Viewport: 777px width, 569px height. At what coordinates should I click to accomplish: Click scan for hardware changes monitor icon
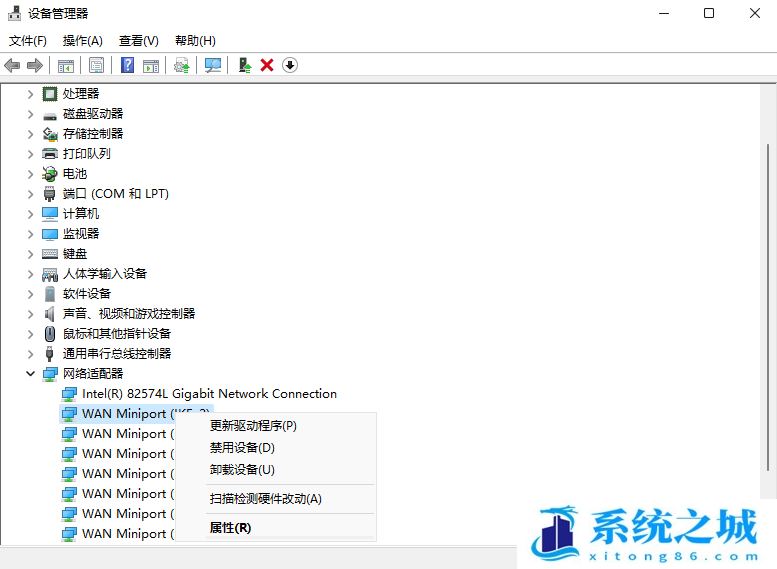[213, 65]
